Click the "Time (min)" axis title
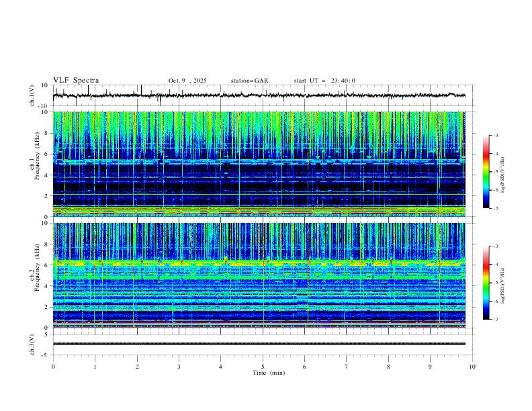Viewport: 532px width, 411px height. [x=269, y=373]
